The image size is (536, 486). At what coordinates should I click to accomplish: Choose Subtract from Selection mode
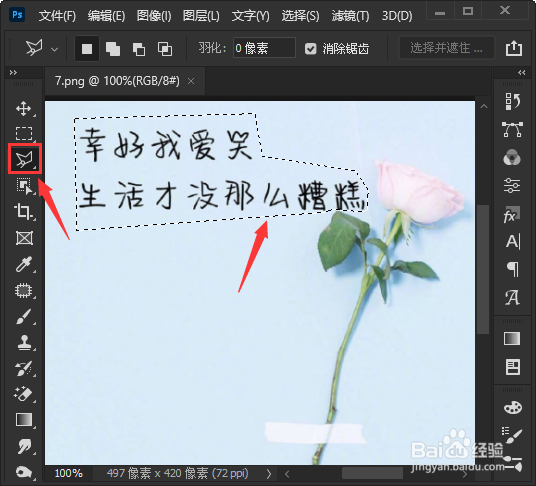click(139, 49)
